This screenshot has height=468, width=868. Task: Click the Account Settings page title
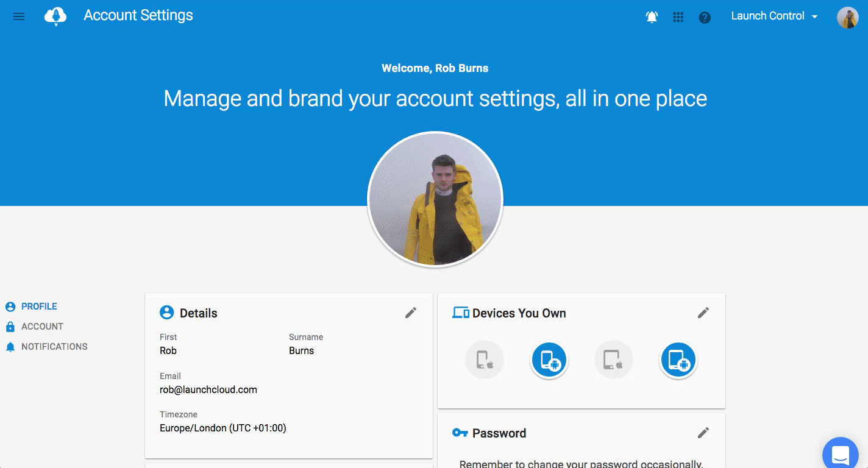coord(138,16)
